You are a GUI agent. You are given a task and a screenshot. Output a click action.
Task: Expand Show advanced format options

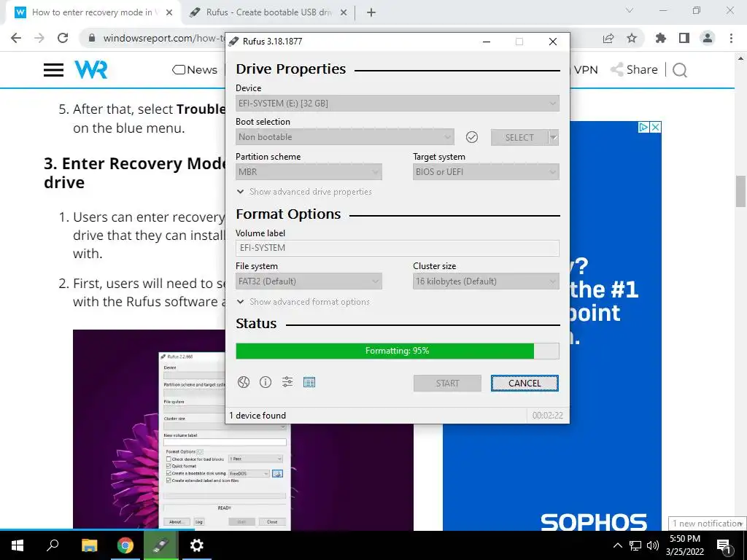pos(303,302)
